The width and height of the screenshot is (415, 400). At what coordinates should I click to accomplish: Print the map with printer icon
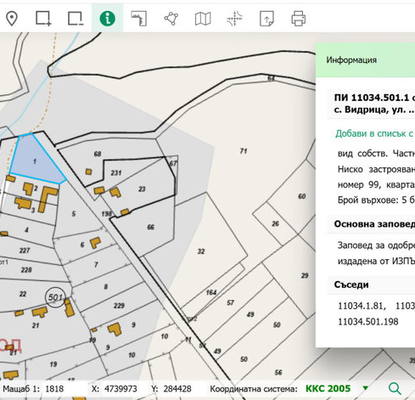coord(298,18)
